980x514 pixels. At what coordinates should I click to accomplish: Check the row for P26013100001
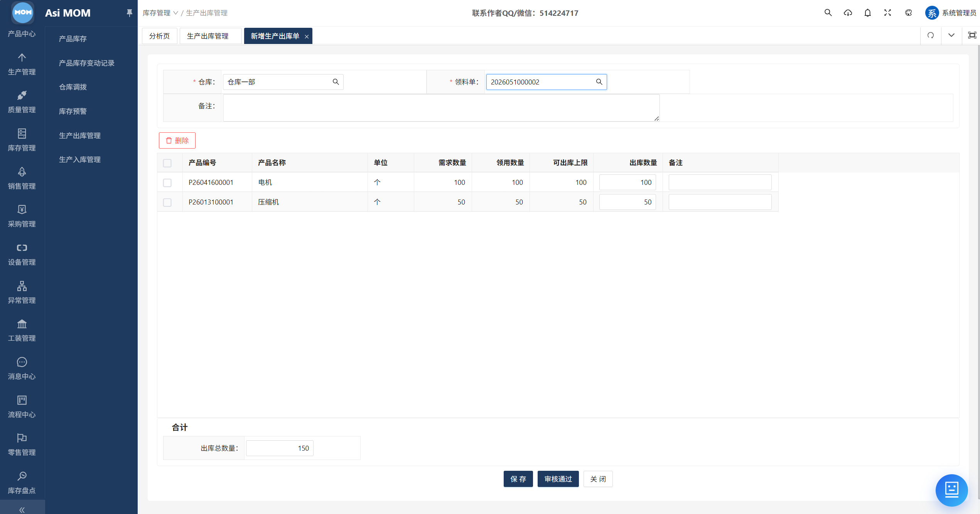[x=167, y=202]
